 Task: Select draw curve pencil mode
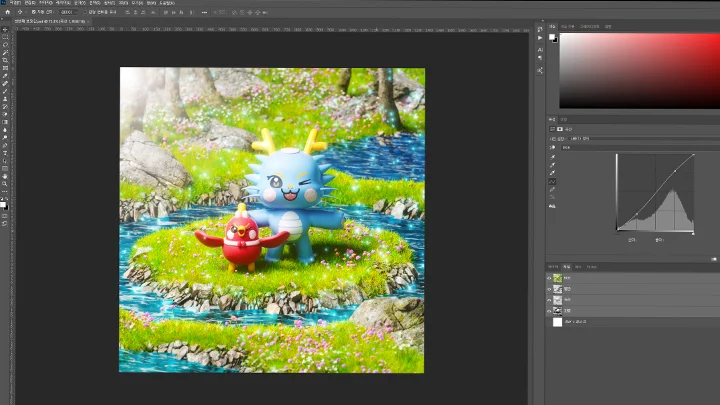pos(552,189)
